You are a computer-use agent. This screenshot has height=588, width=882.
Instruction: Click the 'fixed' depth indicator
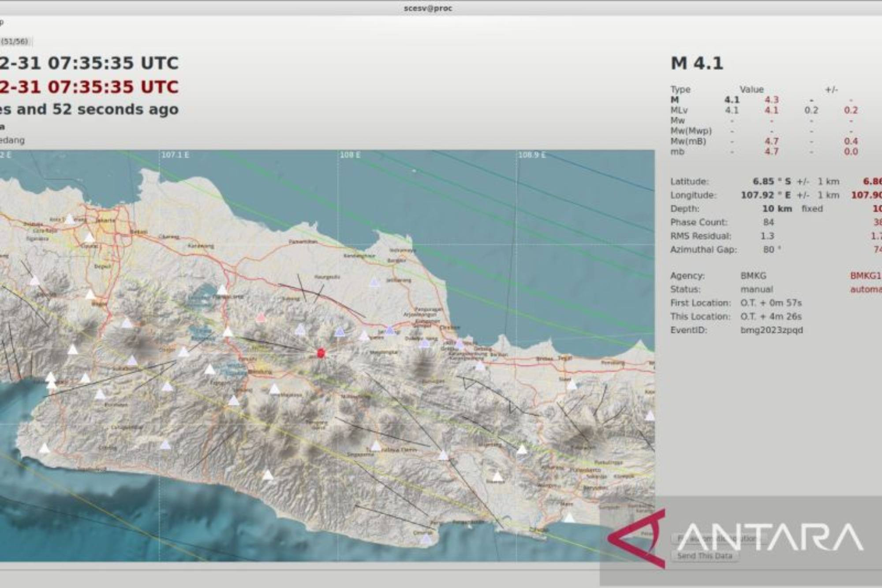pos(812,209)
